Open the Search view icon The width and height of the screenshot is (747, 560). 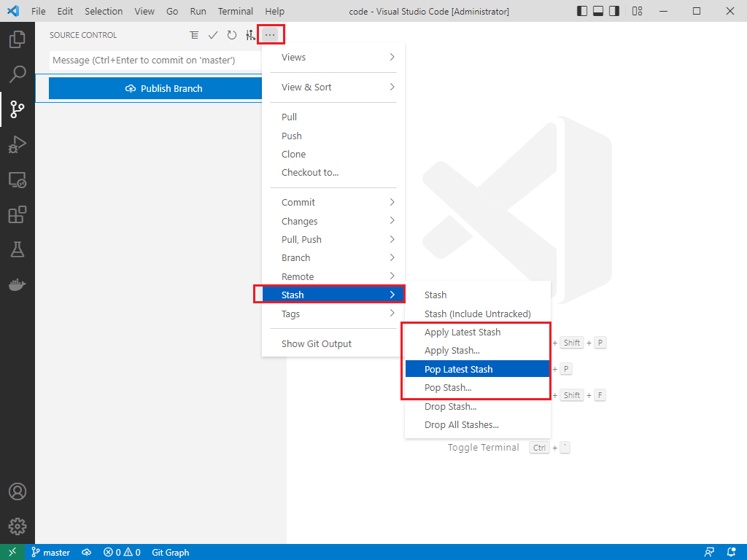click(x=18, y=74)
